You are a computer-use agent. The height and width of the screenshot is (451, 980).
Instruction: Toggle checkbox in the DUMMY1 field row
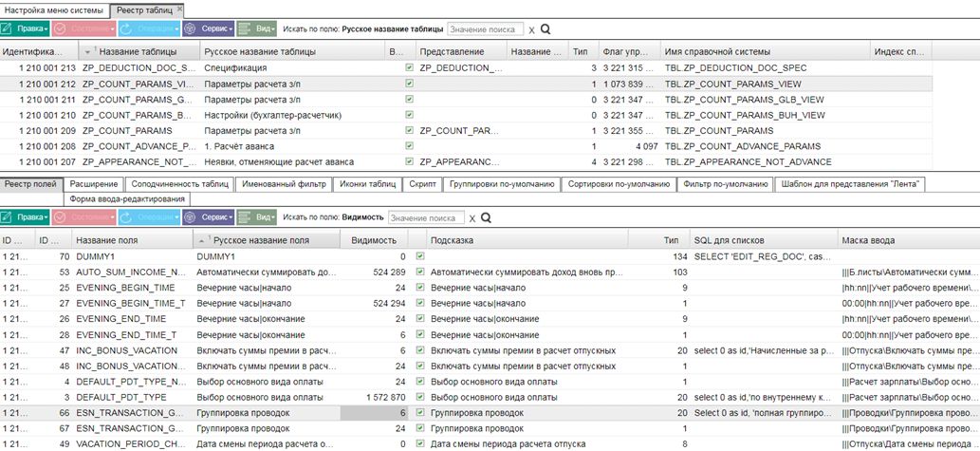point(420,255)
